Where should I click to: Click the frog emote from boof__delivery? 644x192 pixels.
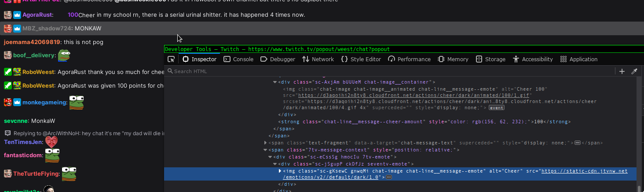[64, 55]
